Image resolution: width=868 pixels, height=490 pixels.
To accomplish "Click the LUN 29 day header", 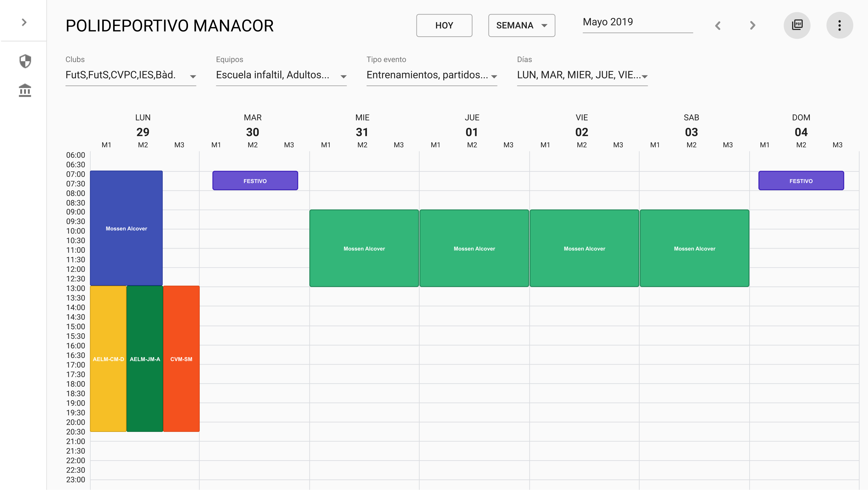I will 143,125.
